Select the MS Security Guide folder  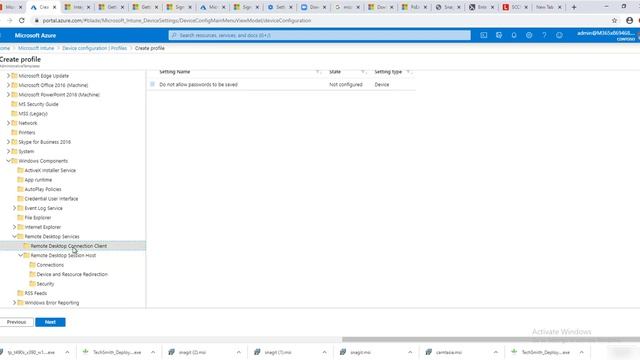click(38, 104)
